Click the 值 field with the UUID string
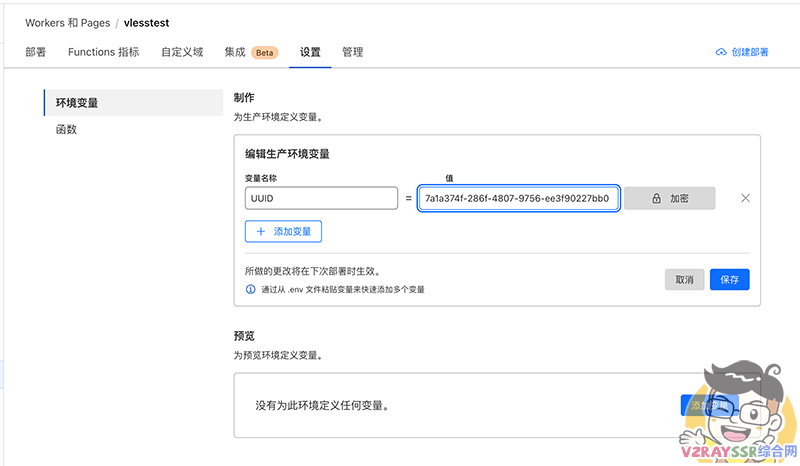The width and height of the screenshot is (800, 466). (519, 198)
